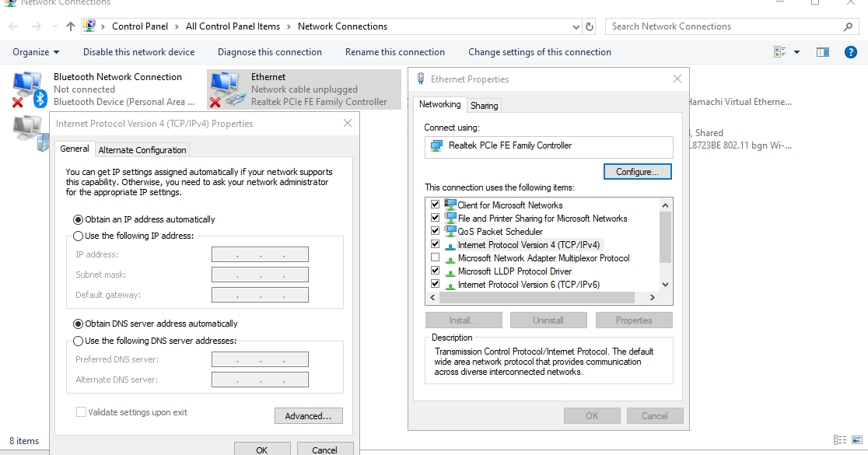The width and height of the screenshot is (868, 455).
Task: Open the address bar dropdown arrow
Action: (x=576, y=26)
